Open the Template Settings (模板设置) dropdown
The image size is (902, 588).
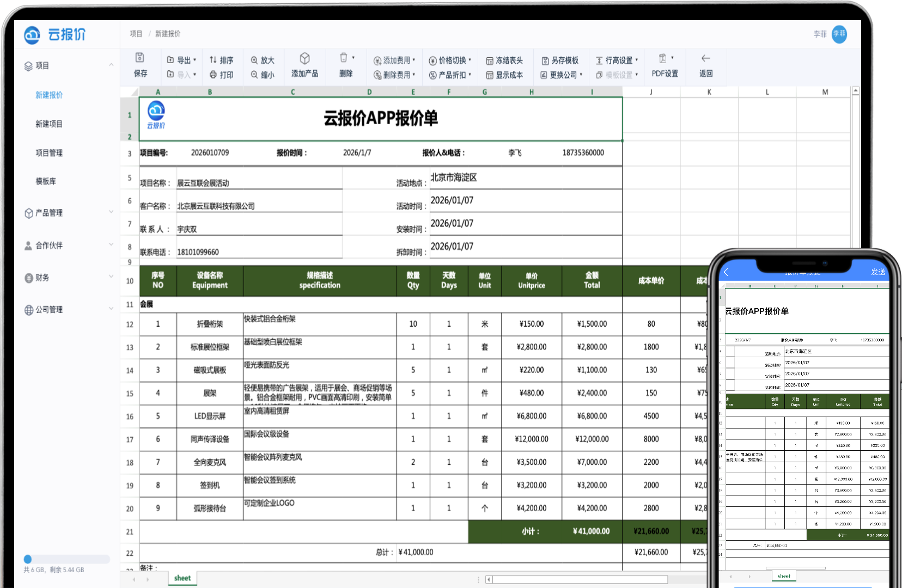tap(617, 75)
